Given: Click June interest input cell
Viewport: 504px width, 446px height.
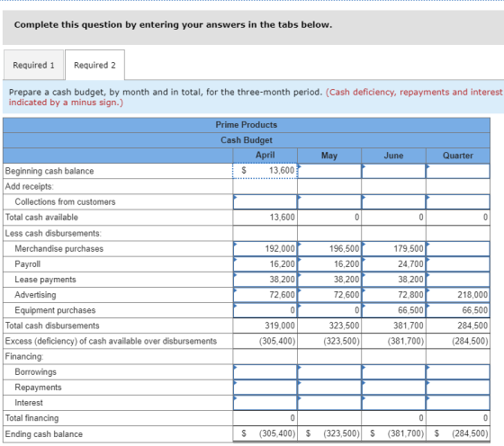Looking at the screenshot, I should point(394,403).
